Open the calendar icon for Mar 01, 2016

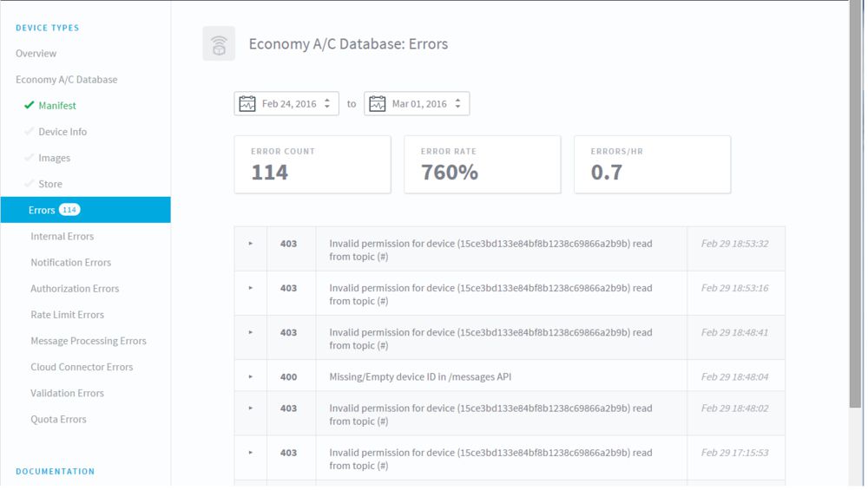(378, 104)
